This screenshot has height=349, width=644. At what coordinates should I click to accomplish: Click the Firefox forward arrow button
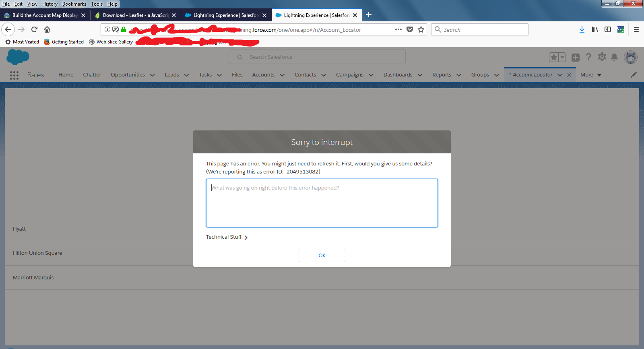(x=21, y=29)
